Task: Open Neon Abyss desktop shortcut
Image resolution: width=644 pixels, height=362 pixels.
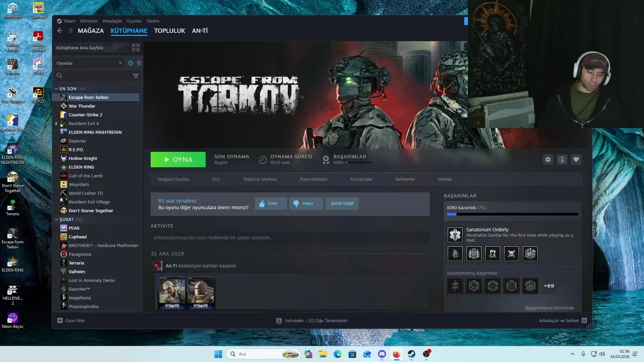Action: click(13, 321)
